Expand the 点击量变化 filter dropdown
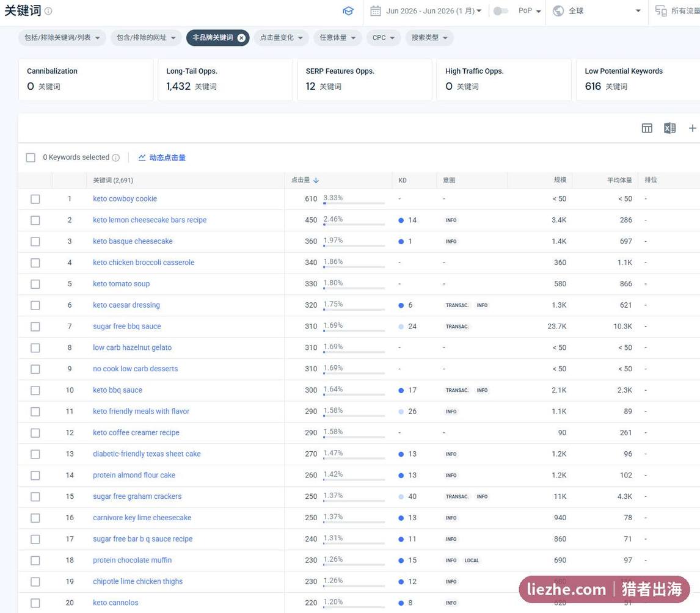 click(x=281, y=38)
